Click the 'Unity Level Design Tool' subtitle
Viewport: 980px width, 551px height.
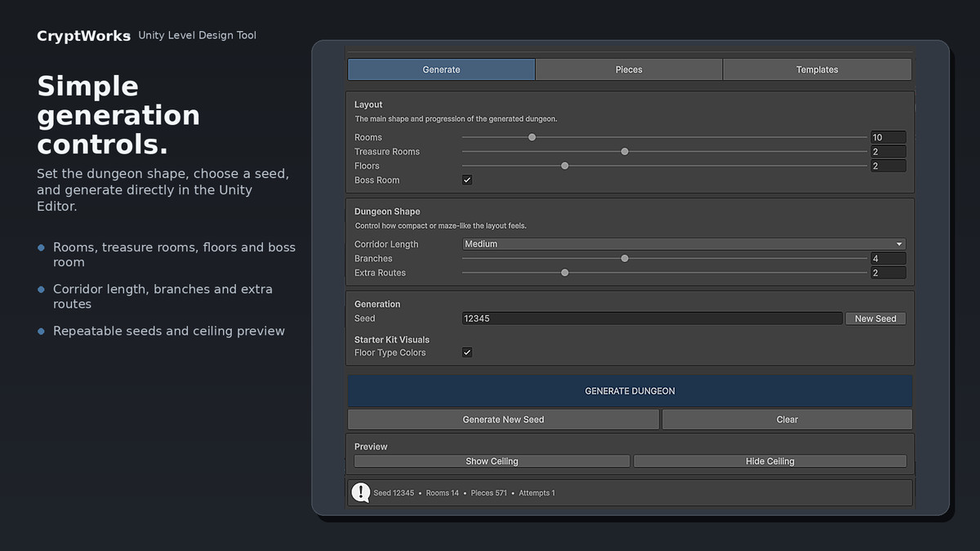(197, 35)
